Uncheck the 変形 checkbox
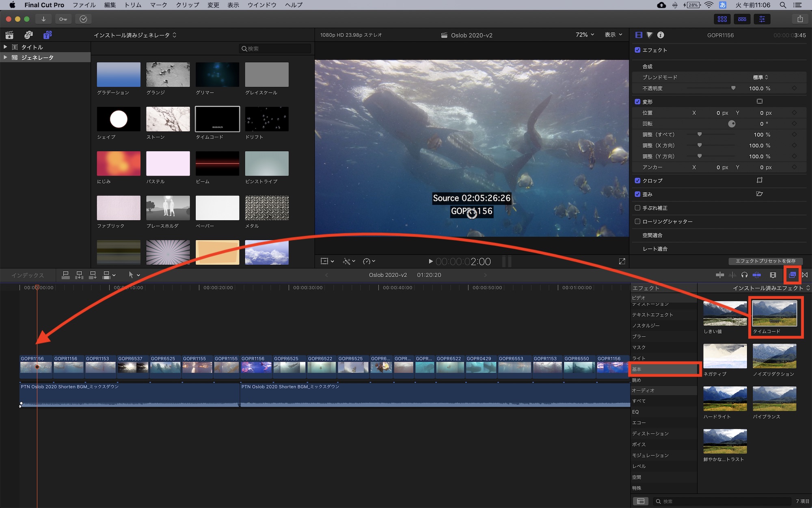This screenshot has height=508, width=812. (637, 102)
